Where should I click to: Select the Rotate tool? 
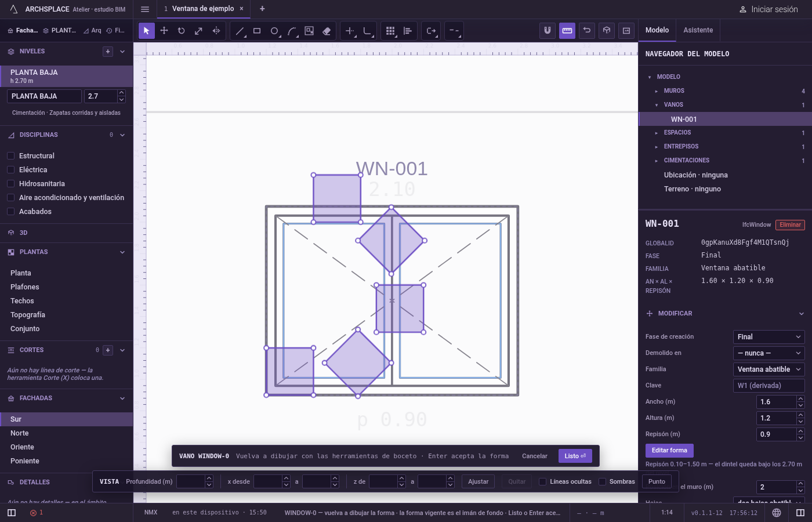pyautogui.click(x=182, y=31)
